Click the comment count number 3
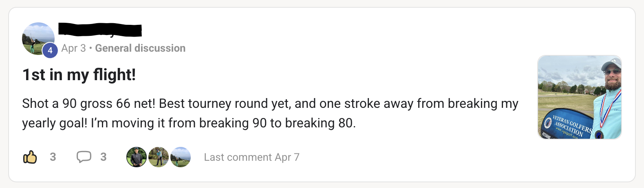This screenshot has height=188, width=644. (104, 157)
